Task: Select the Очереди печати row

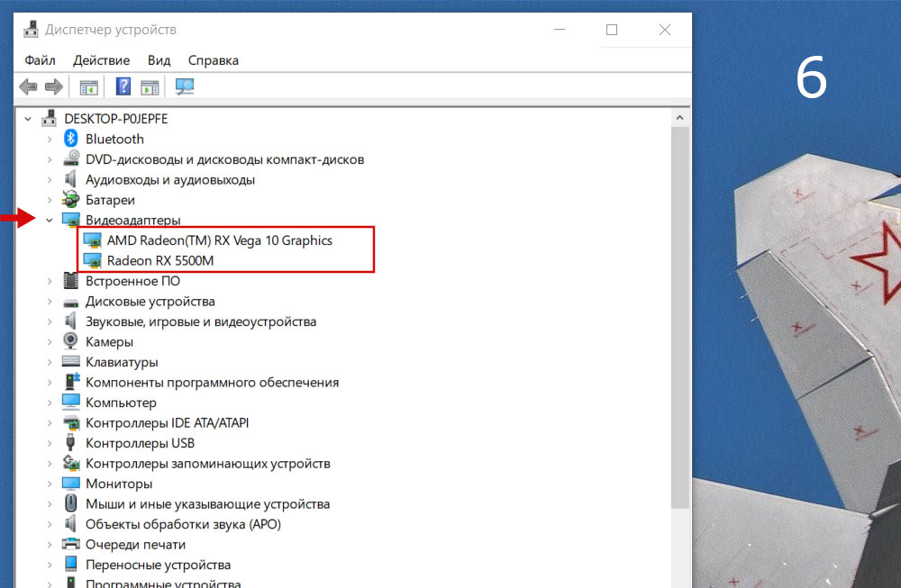Action: point(136,545)
